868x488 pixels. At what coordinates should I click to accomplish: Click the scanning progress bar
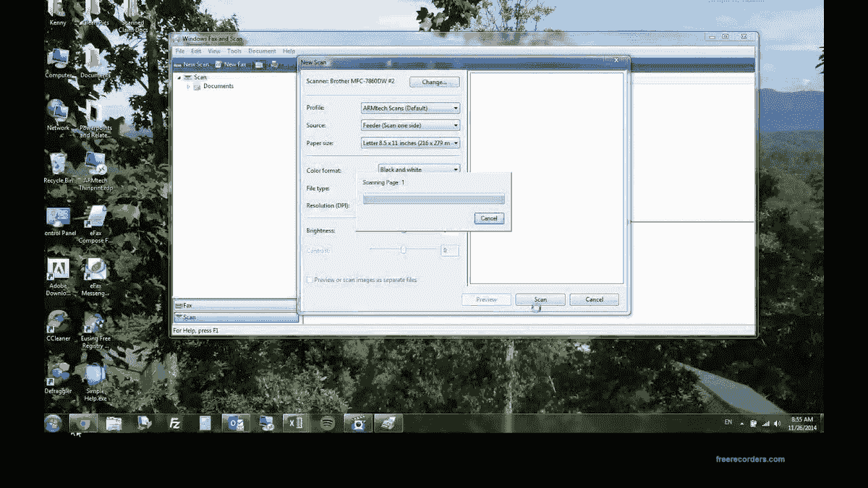click(433, 199)
